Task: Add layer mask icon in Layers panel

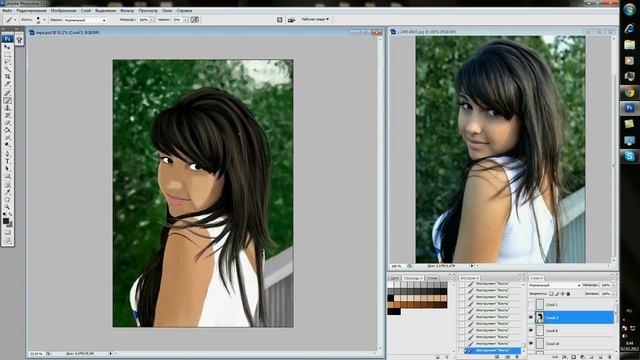Action: pyautogui.click(x=573, y=357)
